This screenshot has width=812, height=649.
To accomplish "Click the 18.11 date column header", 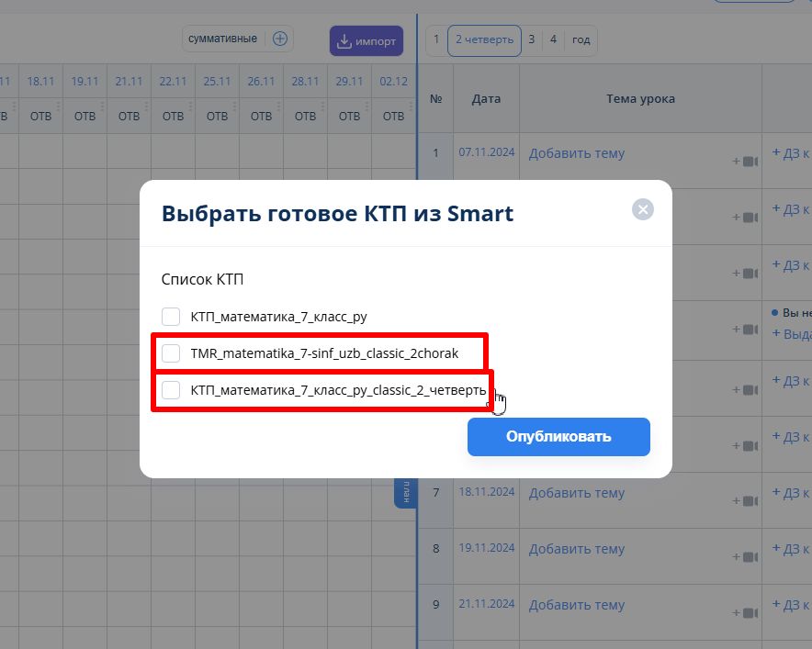I will point(41,82).
